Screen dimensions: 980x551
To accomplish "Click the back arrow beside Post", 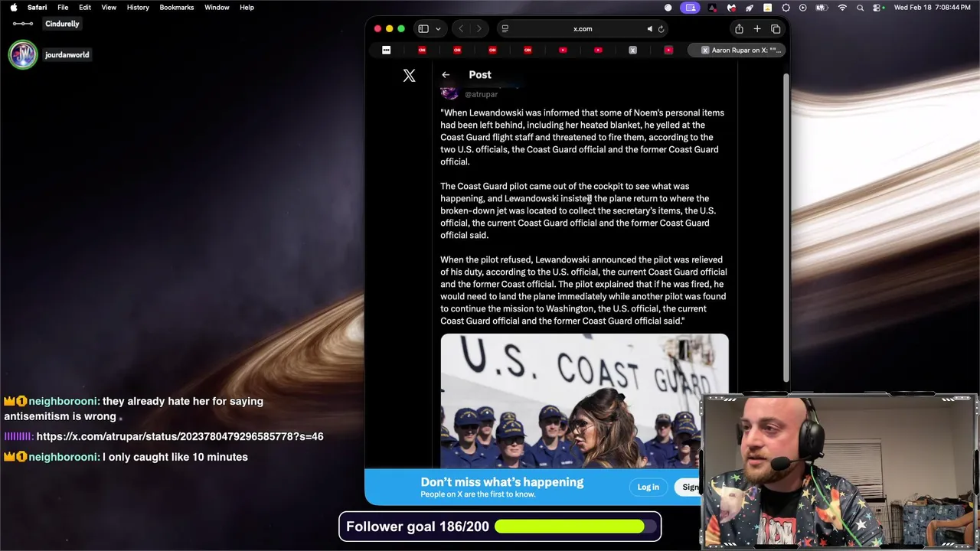I will click(446, 75).
